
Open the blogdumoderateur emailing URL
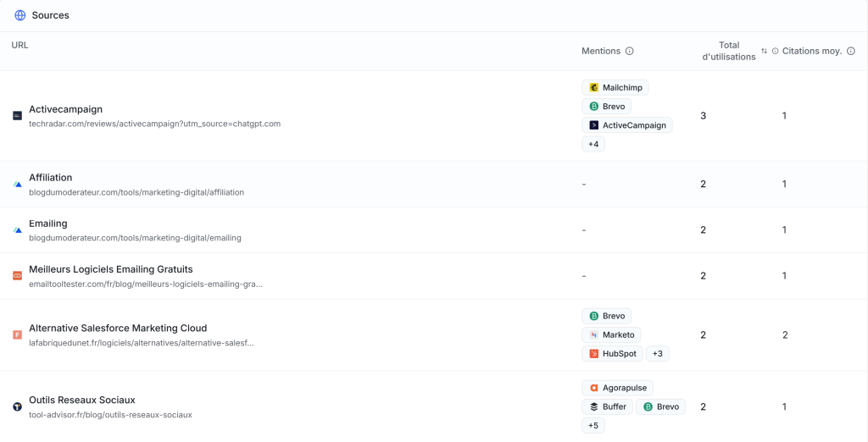(135, 238)
